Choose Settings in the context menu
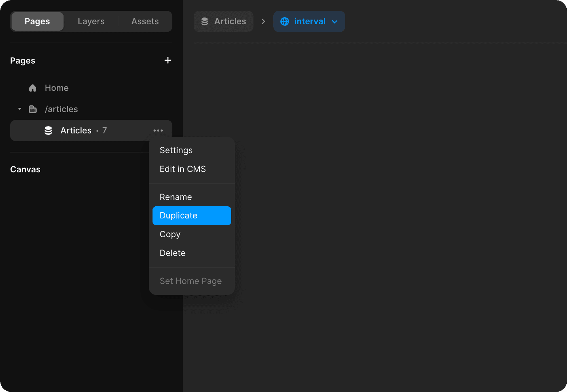 (176, 150)
